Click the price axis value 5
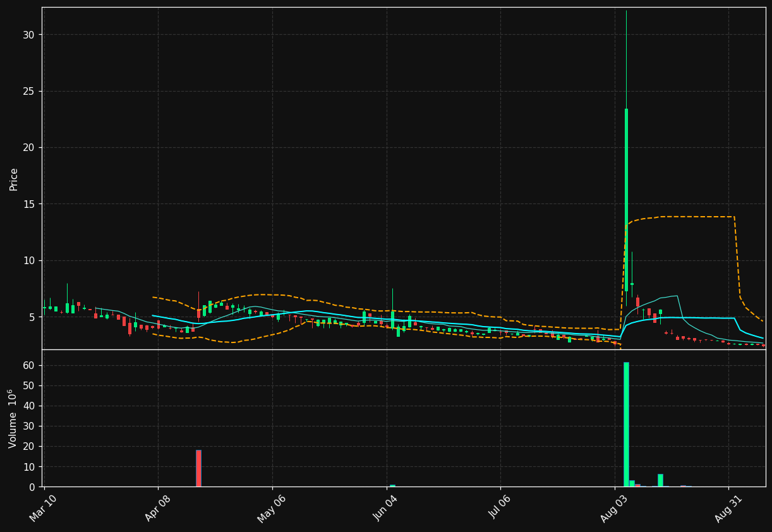Image resolution: width=772 pixels, height=532 pixels. 32,317
